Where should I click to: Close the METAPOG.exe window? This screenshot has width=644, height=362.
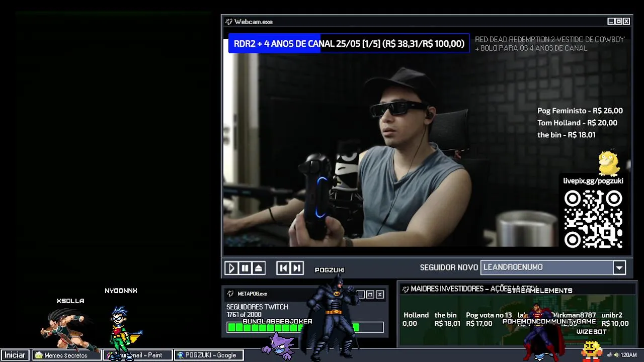click(380, 294)
